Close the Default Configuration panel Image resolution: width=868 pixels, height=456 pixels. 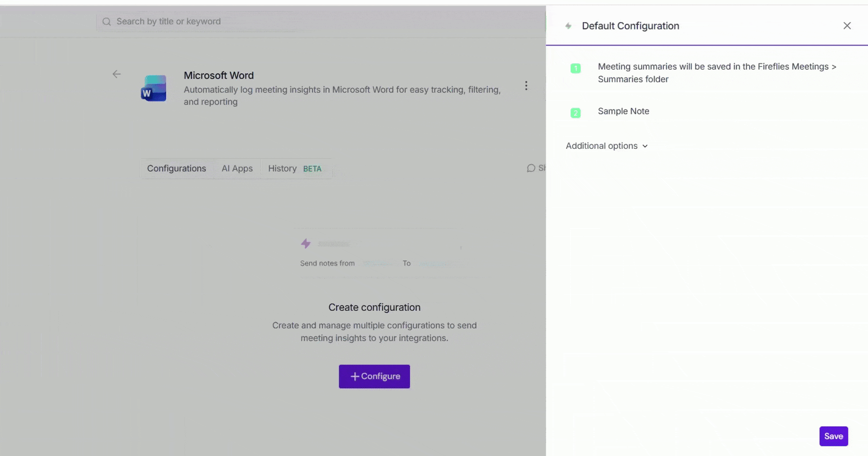click(x=847, y=26)
